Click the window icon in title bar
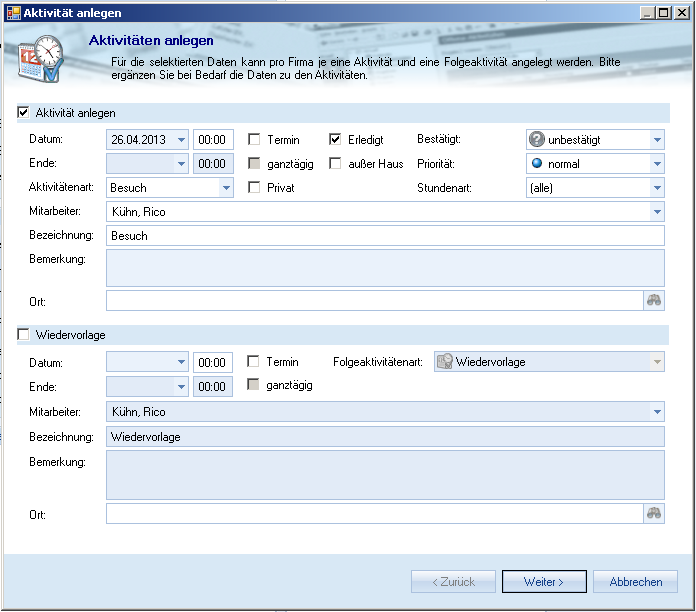Image resolution: width=696 pixels, height=612 pixels. (x=13, y=12)
